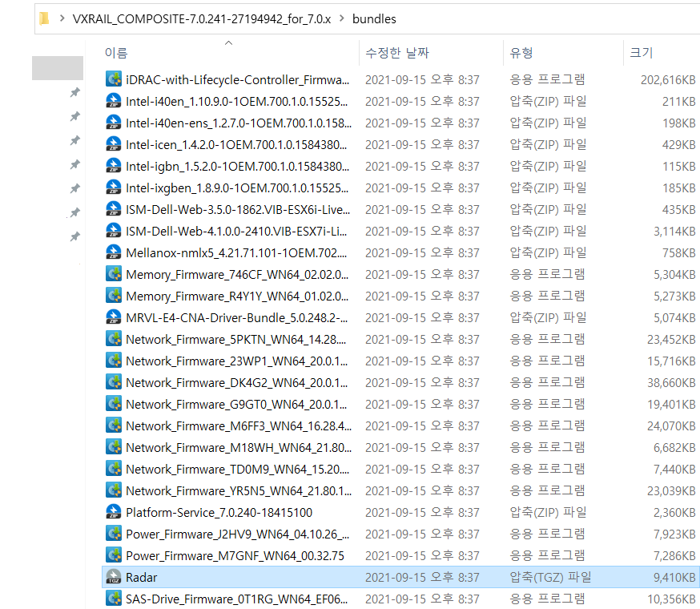Select Network_Firmware_YR5N5_WN64_21.80.1 file name
Image resolution: width=700 pixels, height=609 pixels.
click(239, 491)
